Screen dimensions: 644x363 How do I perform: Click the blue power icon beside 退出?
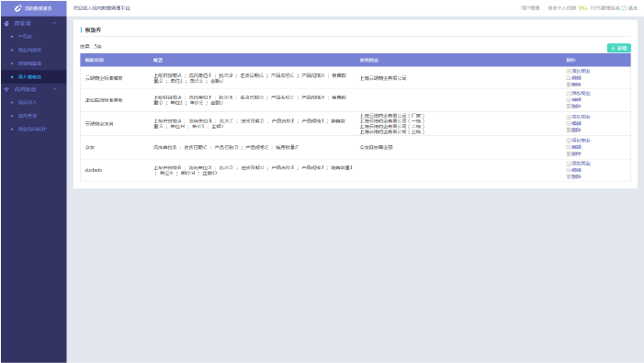point(624,7)
